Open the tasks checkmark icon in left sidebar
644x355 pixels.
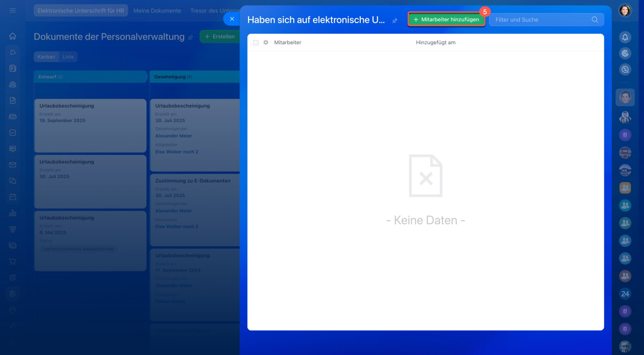[13, 133]
